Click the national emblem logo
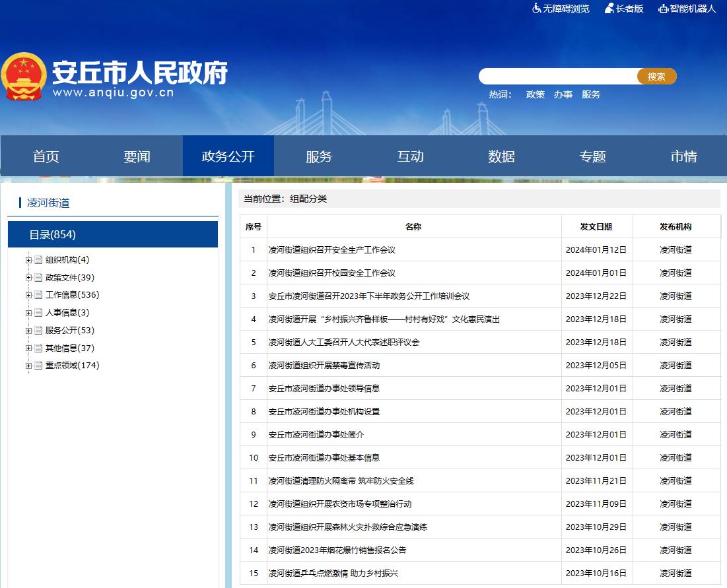 click(x=24, y=77)
